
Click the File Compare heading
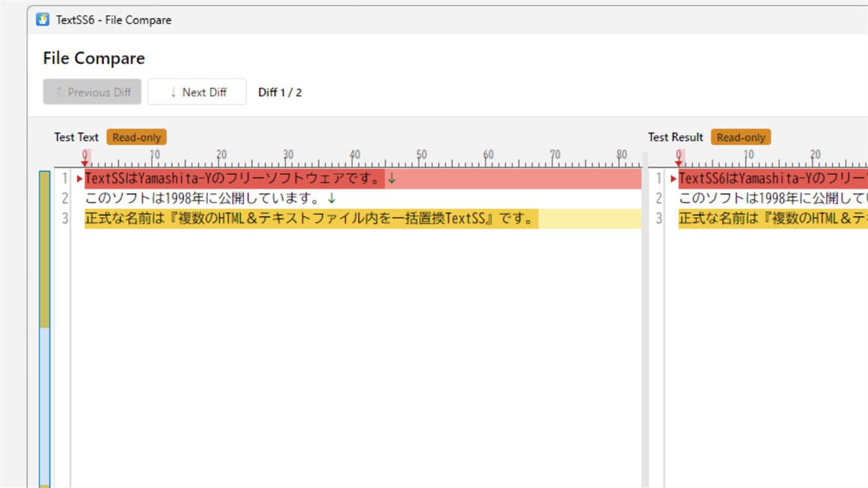(x=94, y=58)
